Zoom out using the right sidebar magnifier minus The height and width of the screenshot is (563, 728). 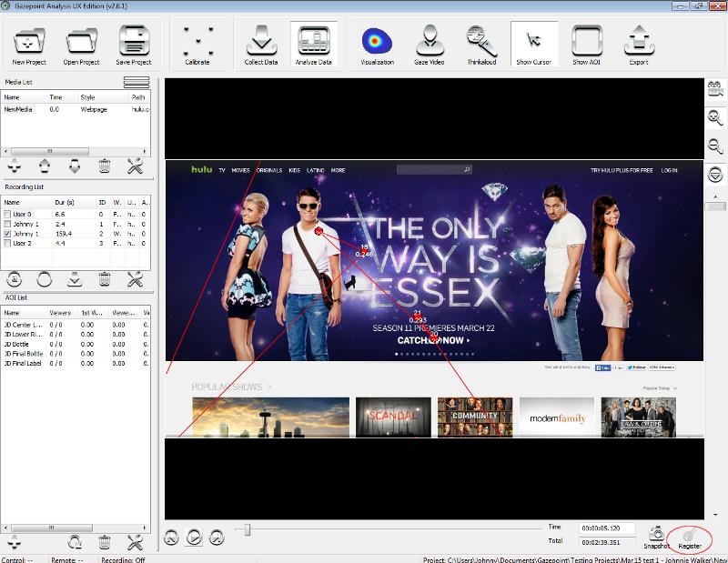tap(715, 146)
